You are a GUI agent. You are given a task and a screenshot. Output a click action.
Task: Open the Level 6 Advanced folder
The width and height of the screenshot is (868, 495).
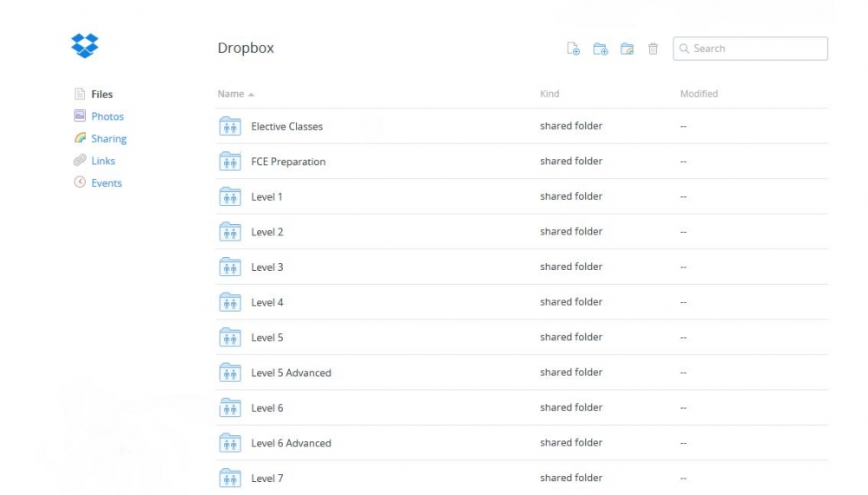coord(291,444)
